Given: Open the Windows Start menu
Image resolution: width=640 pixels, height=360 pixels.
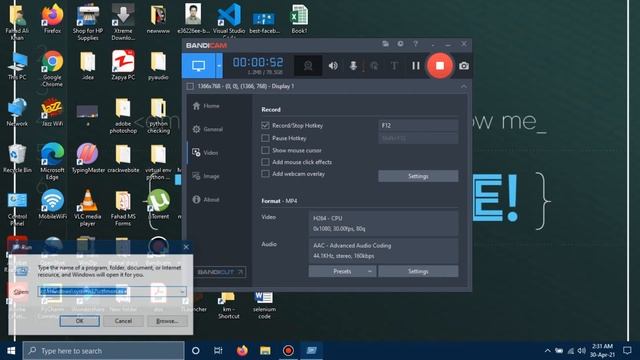Looking at the screenshot, I should coord(11,351).
